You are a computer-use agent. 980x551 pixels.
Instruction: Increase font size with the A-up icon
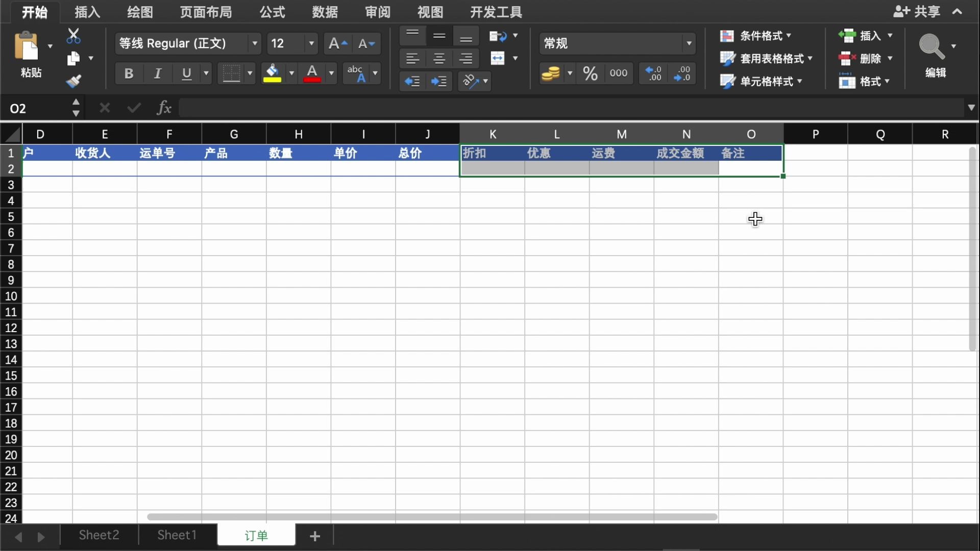click(x=337, y=43)
